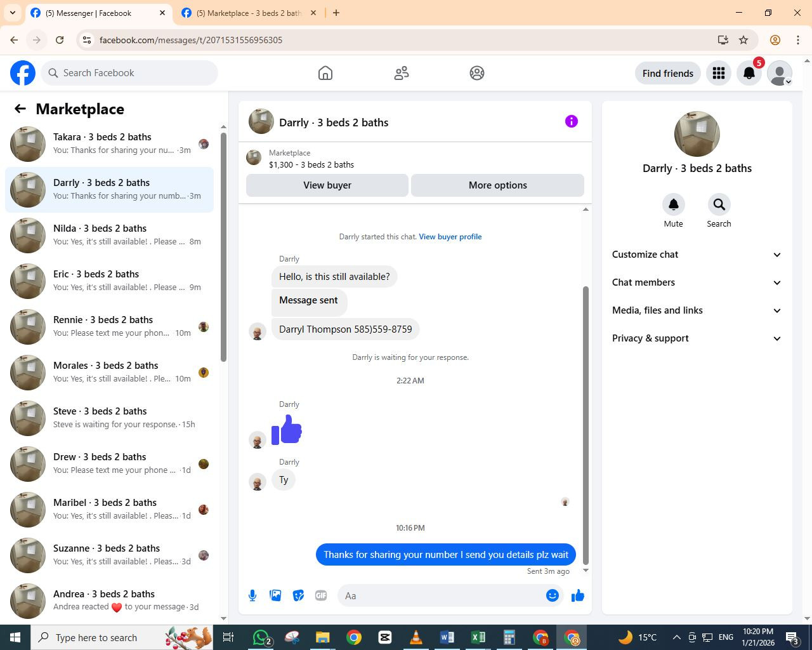This screenshot has width=812, height=650.
Task: Open the account profile avatar menu
Action: (780, 73)
